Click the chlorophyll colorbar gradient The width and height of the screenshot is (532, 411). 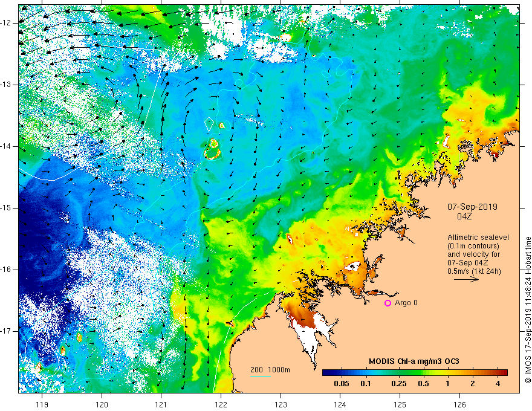click(x=415, y=373)
